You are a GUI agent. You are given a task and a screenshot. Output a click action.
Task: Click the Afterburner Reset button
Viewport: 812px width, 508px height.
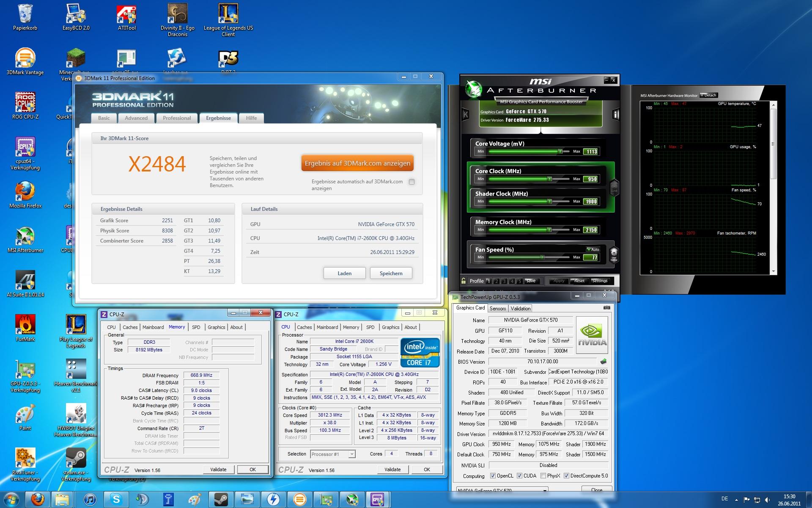coord(579,281)
